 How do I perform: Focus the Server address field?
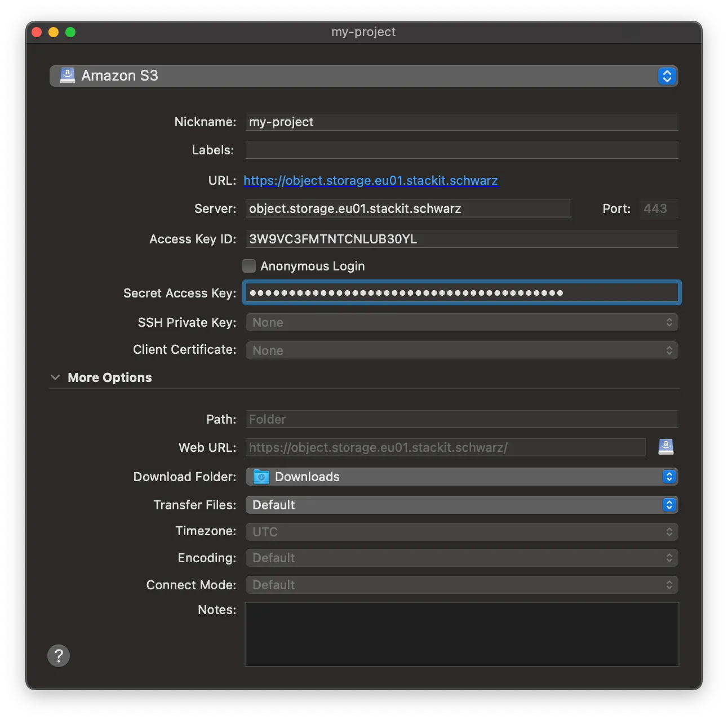(x=408, y=209)
